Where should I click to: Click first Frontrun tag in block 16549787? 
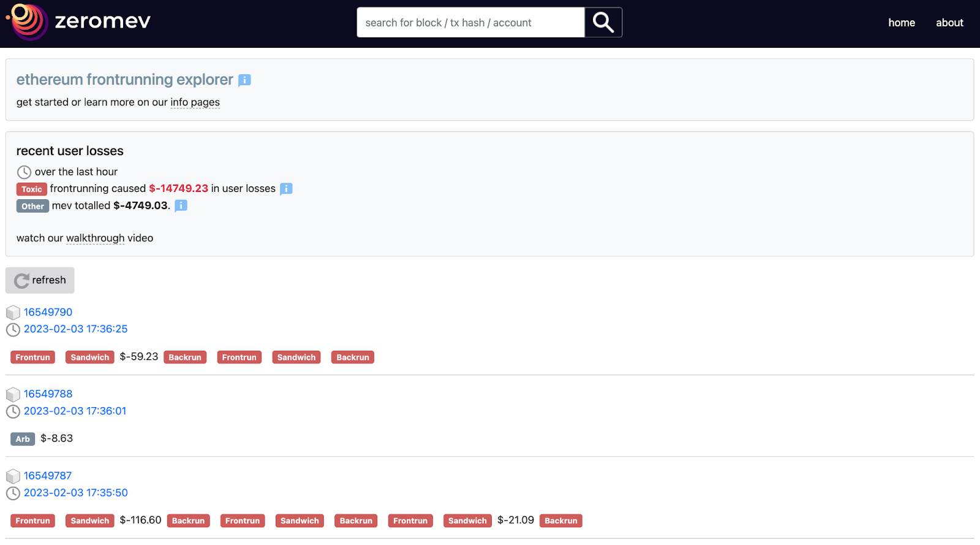pyautogui.click(x=32, y=520)
